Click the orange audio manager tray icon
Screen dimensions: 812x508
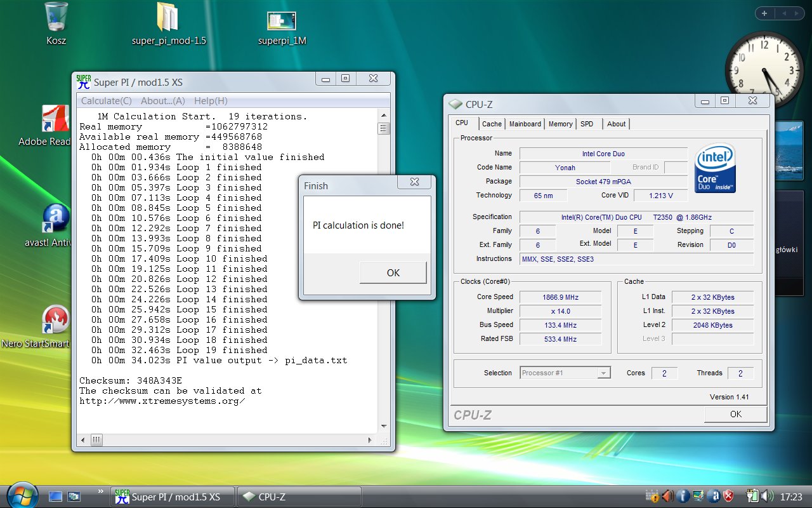point(667,496)
